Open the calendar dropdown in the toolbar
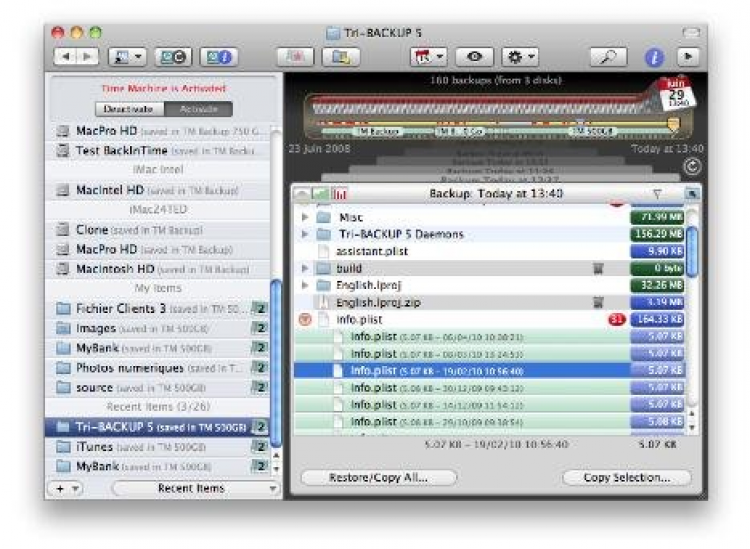This screenshot has width=750, height=549. [429, 57]
